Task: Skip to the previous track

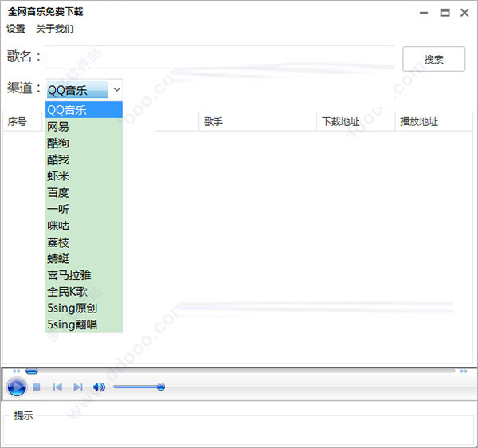Action: tap(57, 387)
